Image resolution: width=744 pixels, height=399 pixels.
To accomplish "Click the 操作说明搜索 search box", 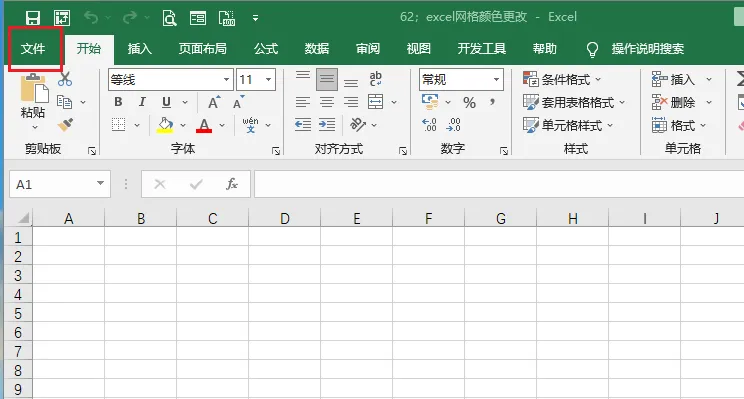I will tap(648, 48).
